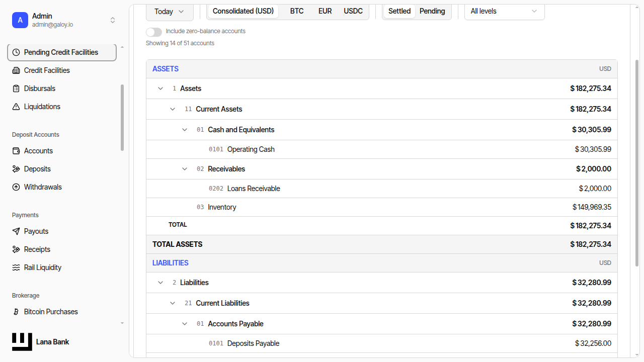Screen dimensions: 644x362
Task: Click the Withdrawals arrow-circle icon
Action: coord(16,187)
